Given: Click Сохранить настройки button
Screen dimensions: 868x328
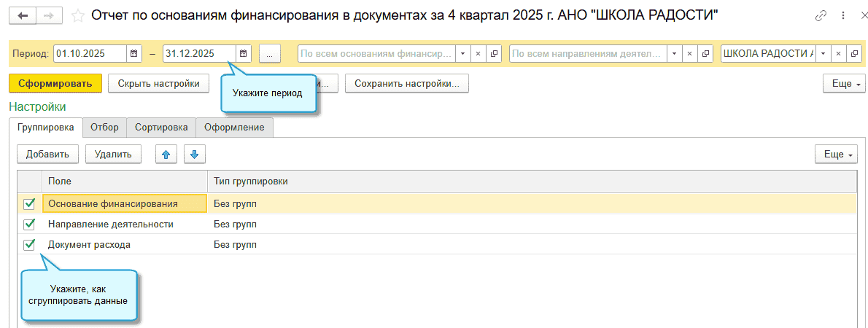Looking at the screenshot, I should 406,84.
